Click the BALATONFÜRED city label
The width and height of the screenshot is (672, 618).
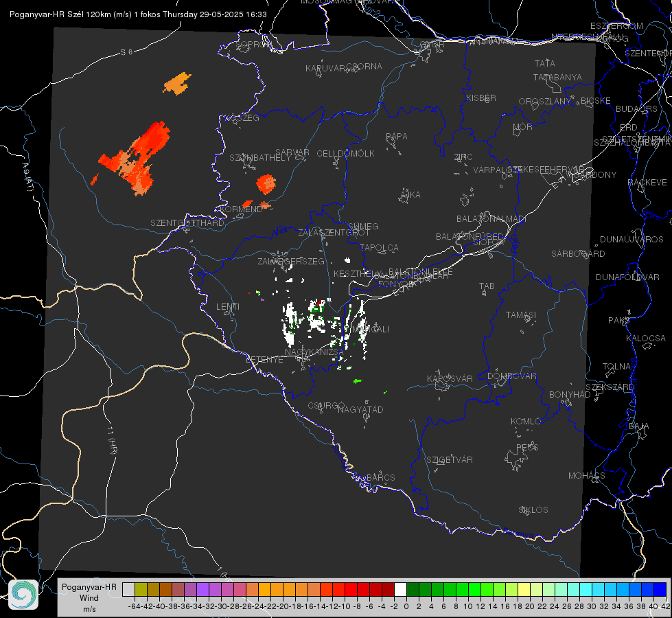(470, 237)
